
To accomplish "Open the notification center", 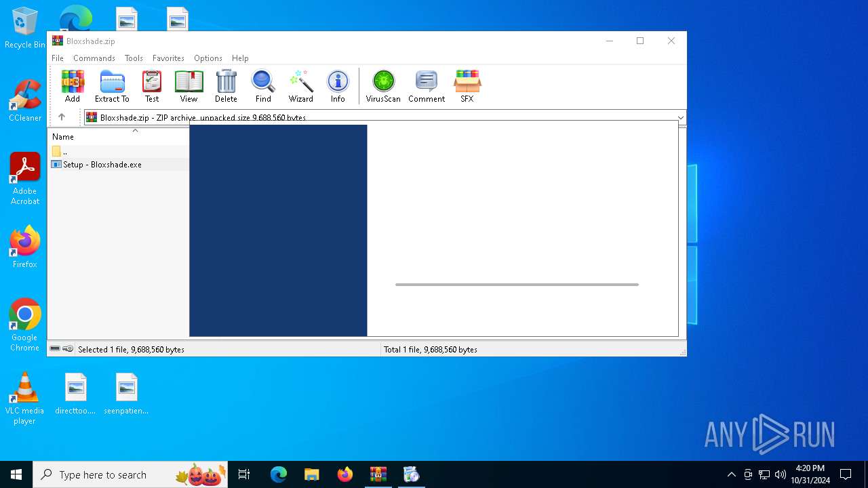I will (x=846, y=474).
